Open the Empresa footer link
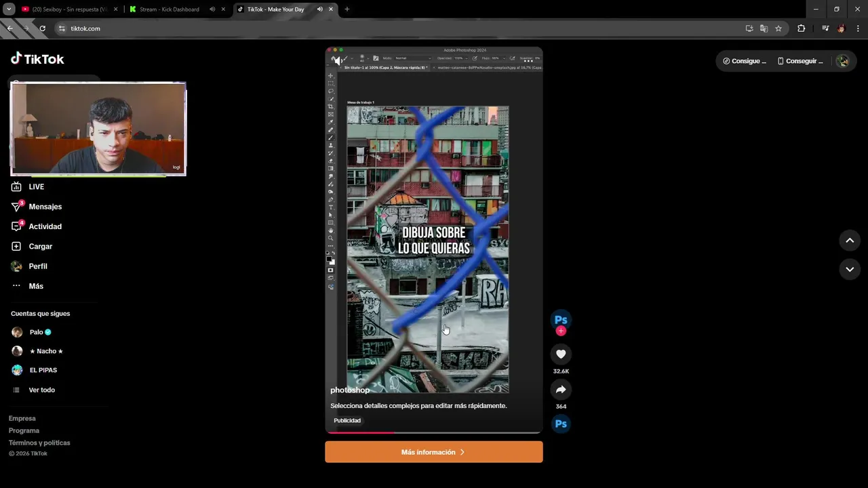This screenshot has height=488, width=868. click(x=22, y=418)
